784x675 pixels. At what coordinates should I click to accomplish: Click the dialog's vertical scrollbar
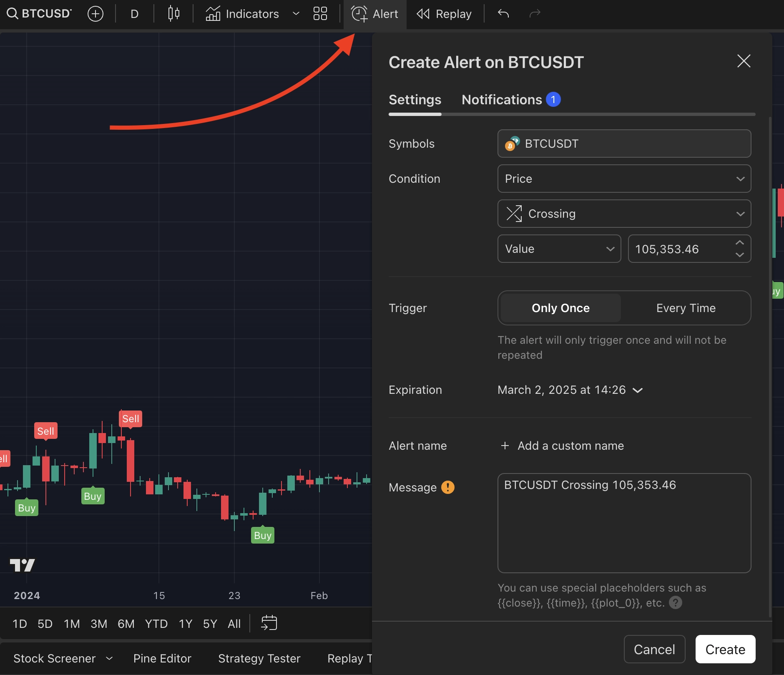770,367
